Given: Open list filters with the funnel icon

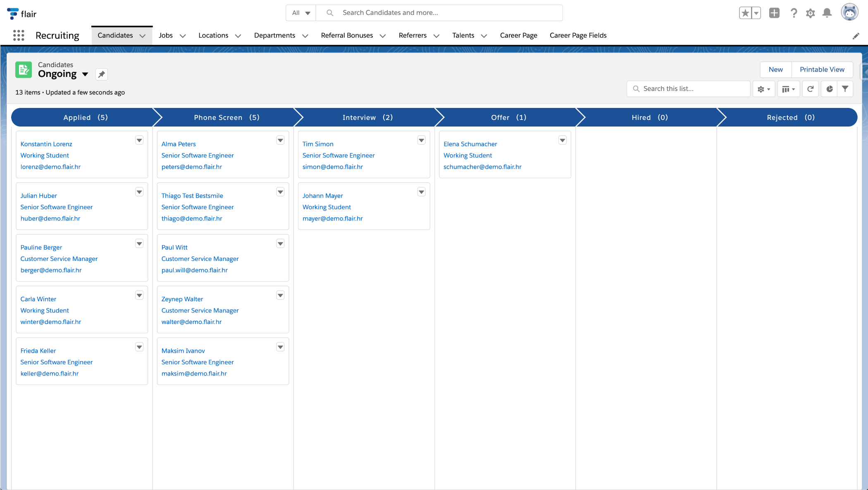Looking at the screenshot, I should (x=845, y=88).
